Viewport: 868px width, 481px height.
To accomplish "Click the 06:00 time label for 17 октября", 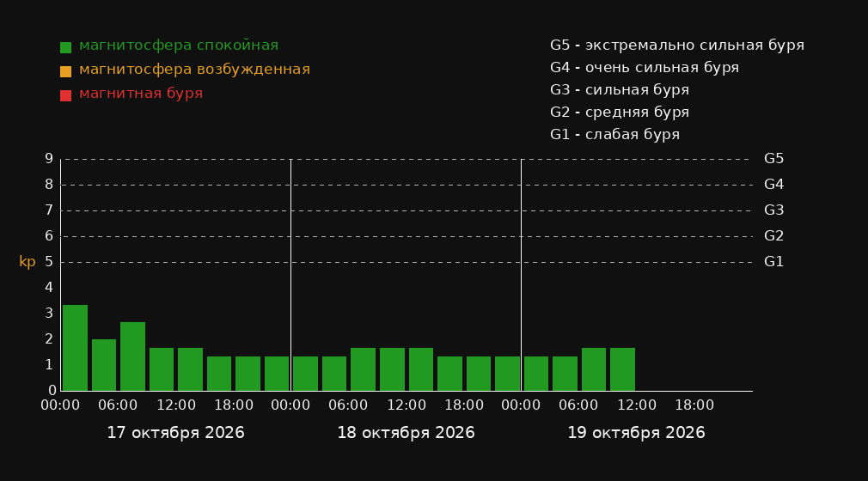I will click(x=118, y=405).
